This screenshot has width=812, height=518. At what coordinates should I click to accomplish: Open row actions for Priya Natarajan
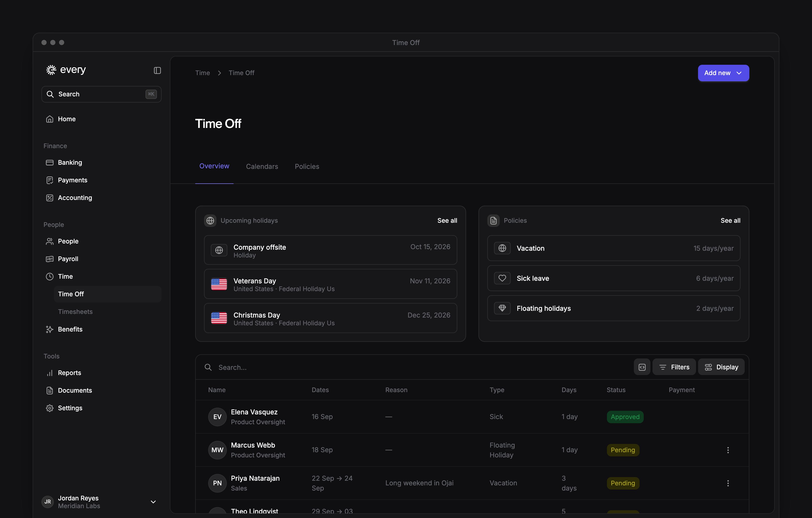pyautogui.click(x=728, y=483)
